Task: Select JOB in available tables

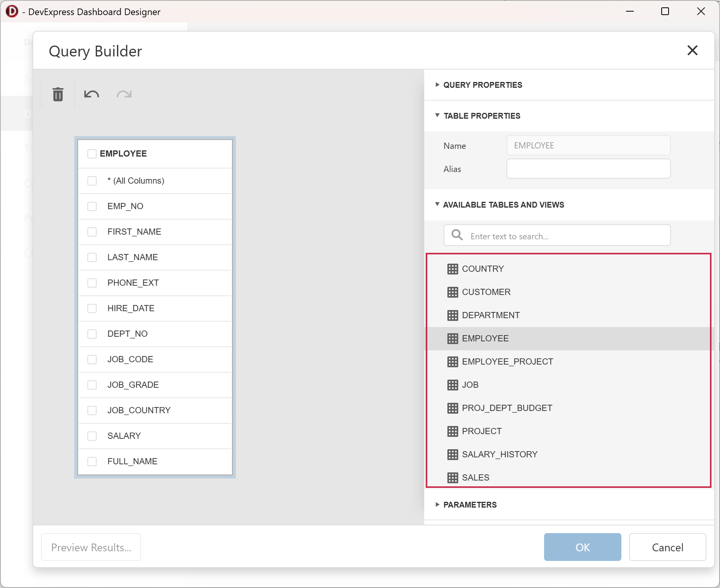Action: point(568,385)
